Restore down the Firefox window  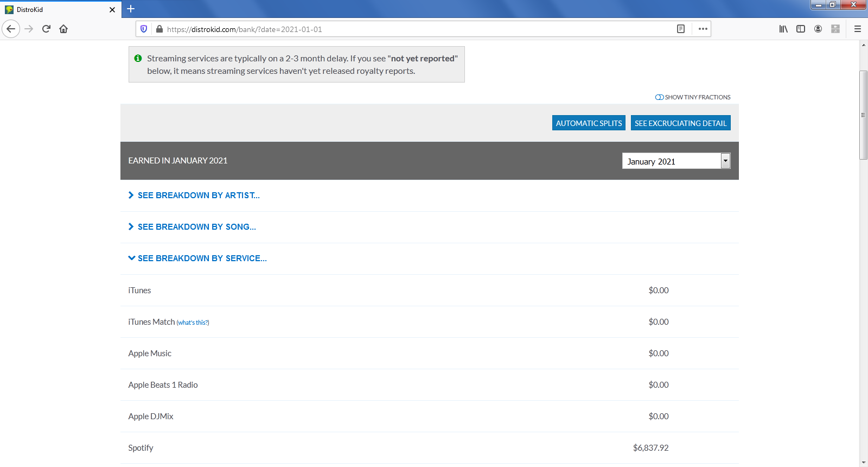click(833, 5)
